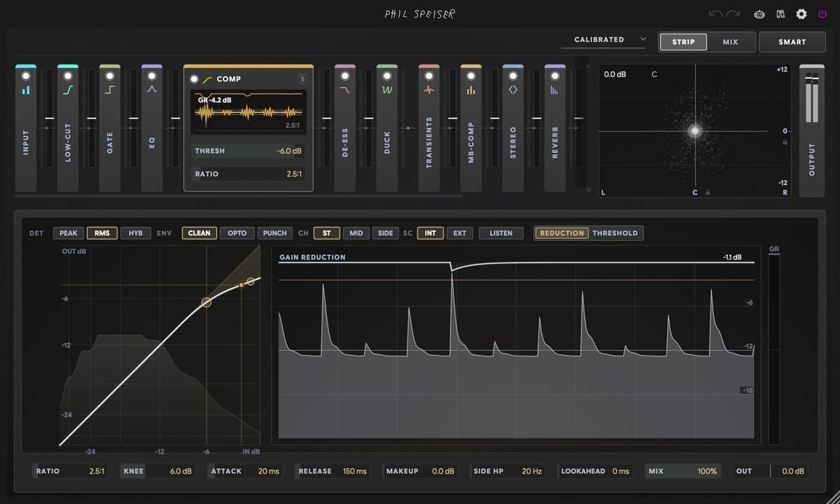This screenshot has width=840, height=504.
Task: Toggle the DE-ESS module power circle
Action: [x=345, y=76]
